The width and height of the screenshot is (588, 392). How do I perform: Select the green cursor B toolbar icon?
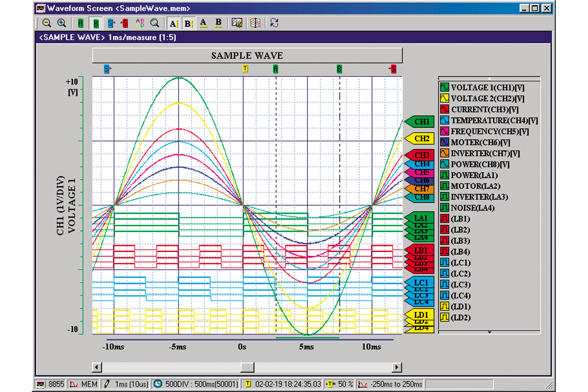[x=96, y=23]
